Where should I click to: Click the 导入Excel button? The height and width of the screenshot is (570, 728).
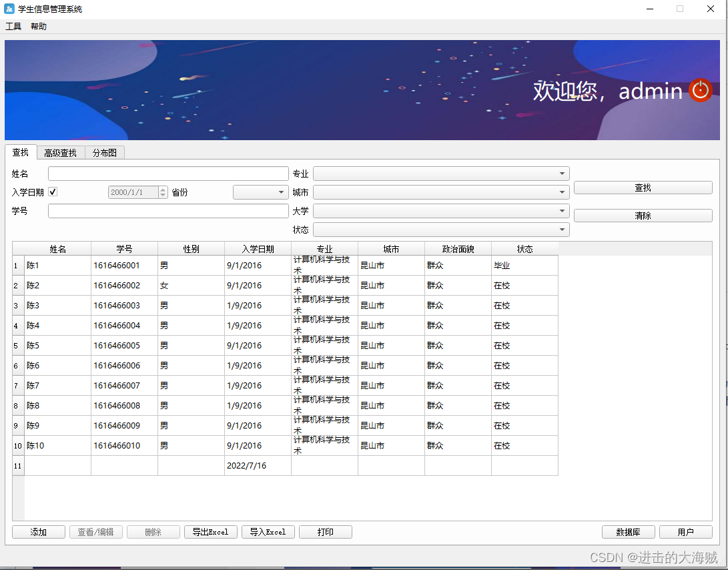coord(268,532)
